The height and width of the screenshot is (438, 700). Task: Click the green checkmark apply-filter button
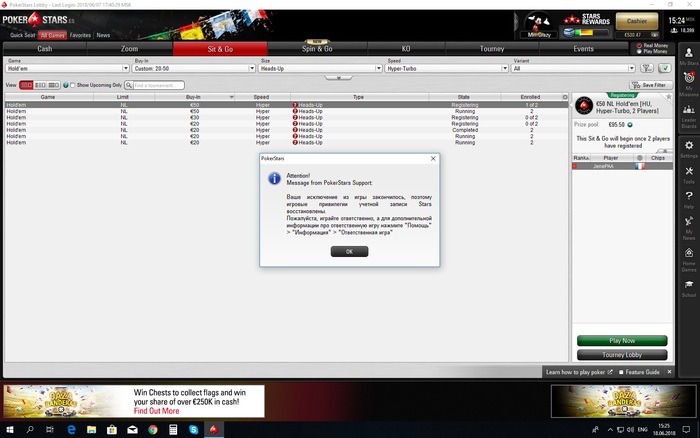coord(665,68)
